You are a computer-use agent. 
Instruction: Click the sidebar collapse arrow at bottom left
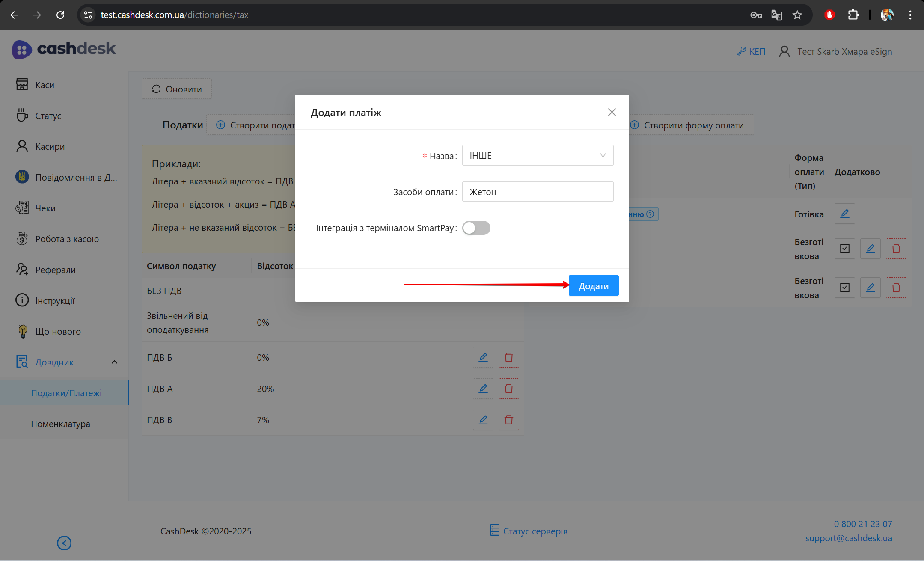pyautogui.click(x=64, y=543)
